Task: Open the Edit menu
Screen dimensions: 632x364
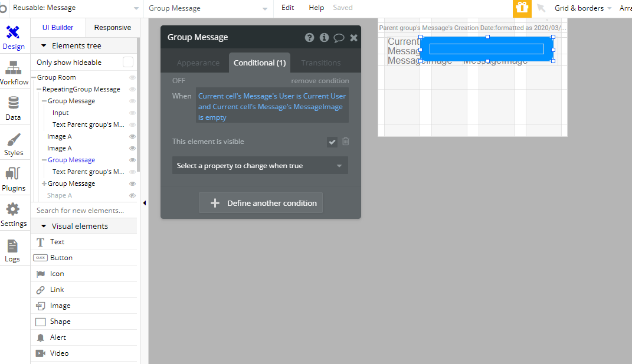Action: [x=288, y=8]
